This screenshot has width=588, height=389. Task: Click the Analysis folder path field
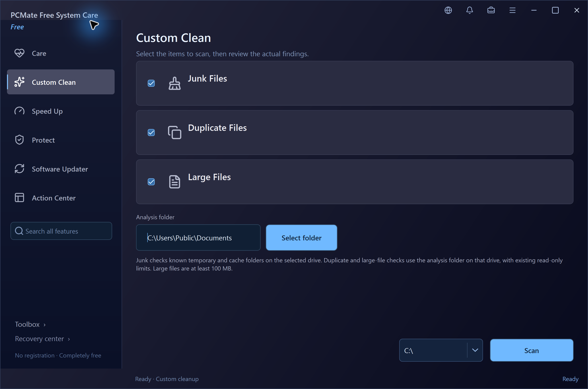point(198,238)
